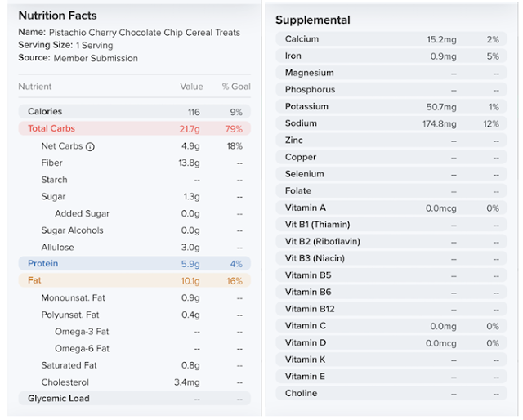Click the Nutrient column header
523x420 pixels.
coord(34,87)
